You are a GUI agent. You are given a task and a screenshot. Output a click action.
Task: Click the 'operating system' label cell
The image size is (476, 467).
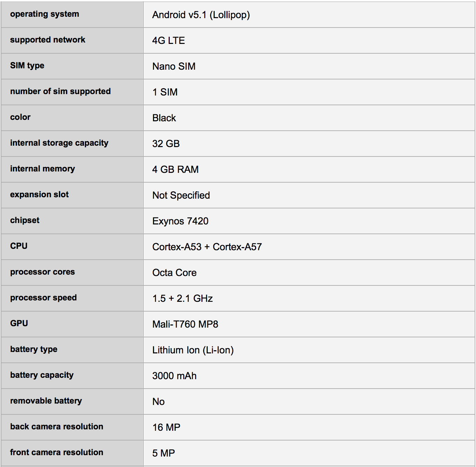click(x=45, y=14)
